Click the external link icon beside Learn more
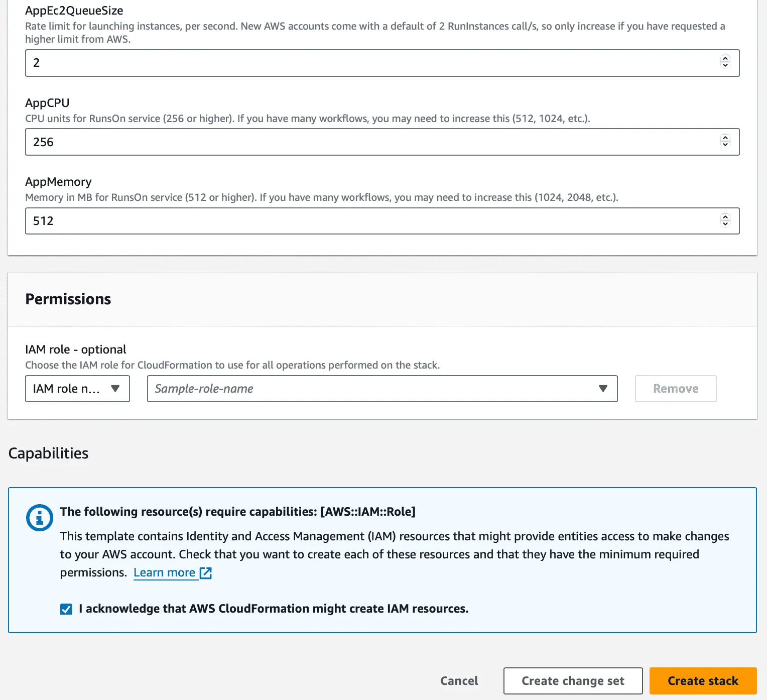 [206, 572]
